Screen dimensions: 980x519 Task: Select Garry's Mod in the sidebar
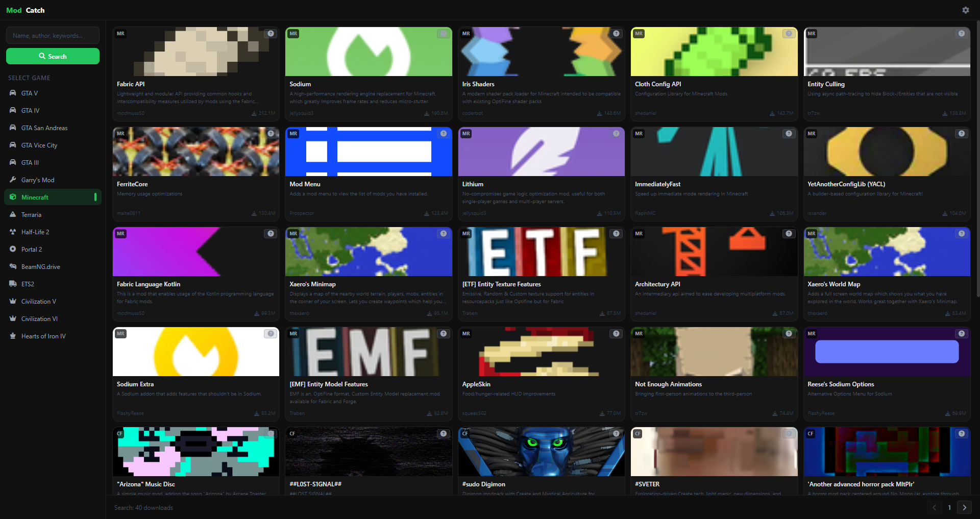[53, 180]
